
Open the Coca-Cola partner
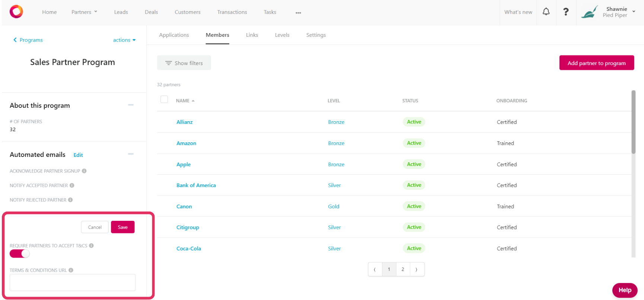189,248
